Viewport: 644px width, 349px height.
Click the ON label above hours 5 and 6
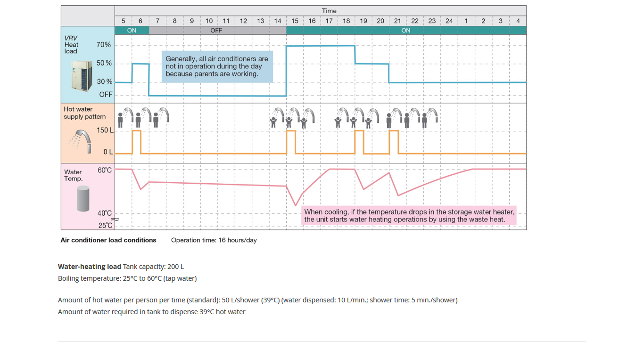click(x=132, y=30)
